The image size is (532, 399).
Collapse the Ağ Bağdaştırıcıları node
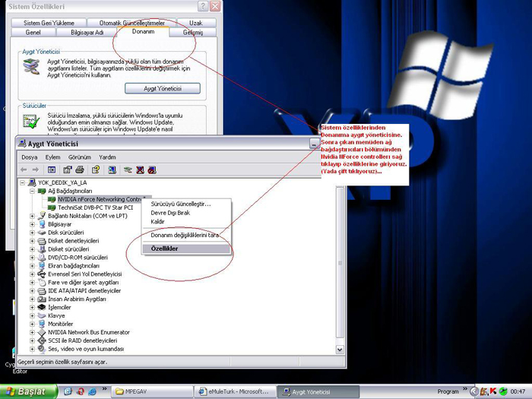click(32, 192)
